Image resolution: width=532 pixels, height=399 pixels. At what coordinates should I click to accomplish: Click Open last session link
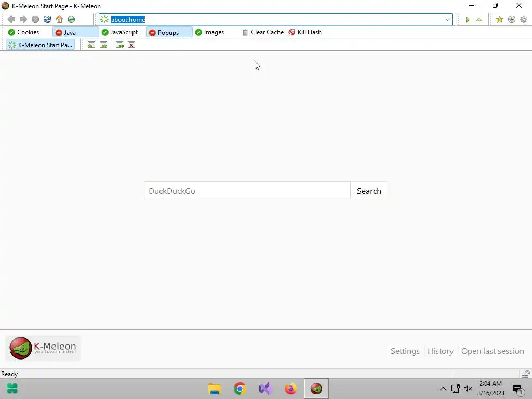coord(493,351)
